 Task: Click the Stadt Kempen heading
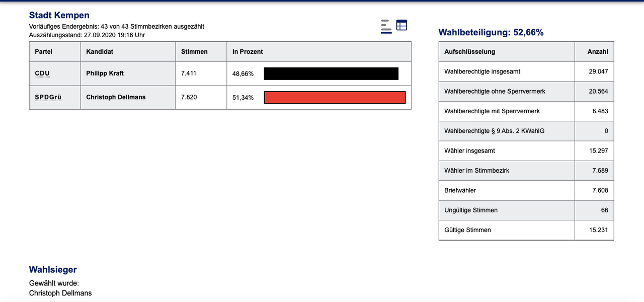pos(59,16)
